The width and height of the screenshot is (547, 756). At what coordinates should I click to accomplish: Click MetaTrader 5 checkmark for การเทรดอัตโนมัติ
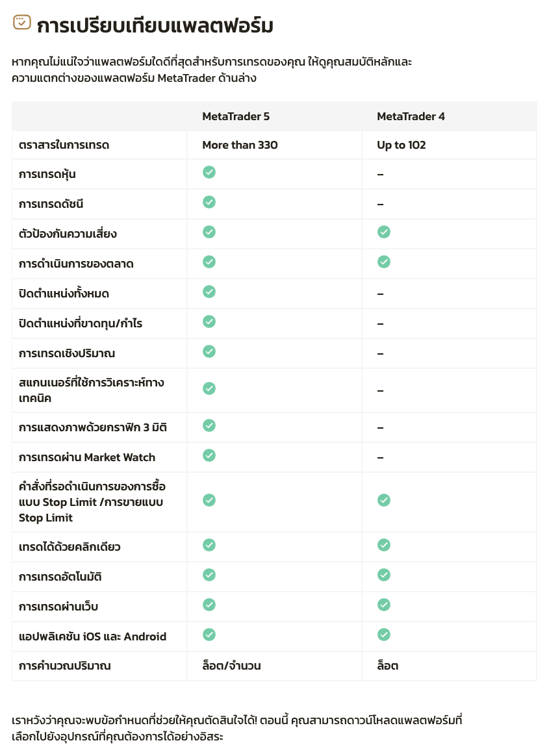(x=209, y=575)
